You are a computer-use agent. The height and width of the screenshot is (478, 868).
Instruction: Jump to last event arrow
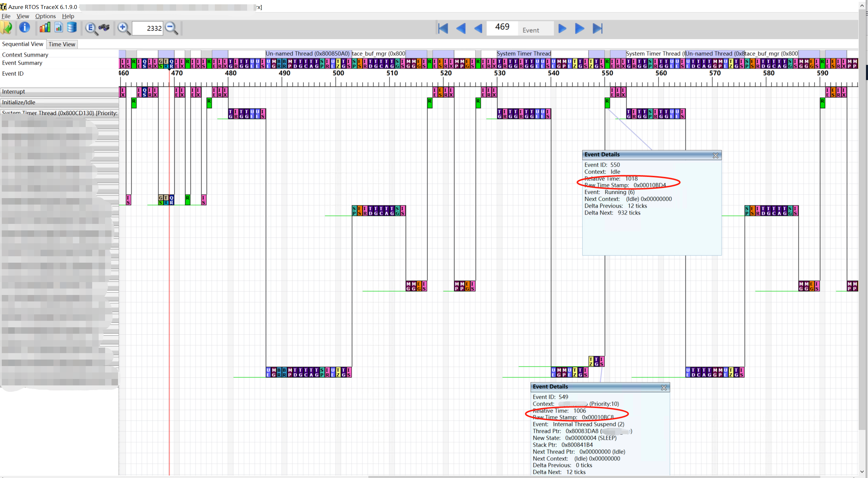[597, 28]
